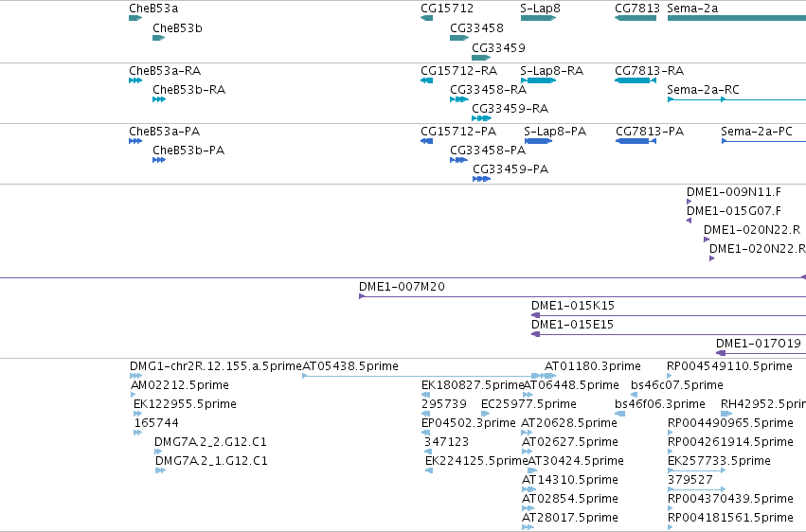This screenshot has height=532, width=806.
Task: Select the Sema-2a-RC transcript
Action: click(x=737, y=99)
